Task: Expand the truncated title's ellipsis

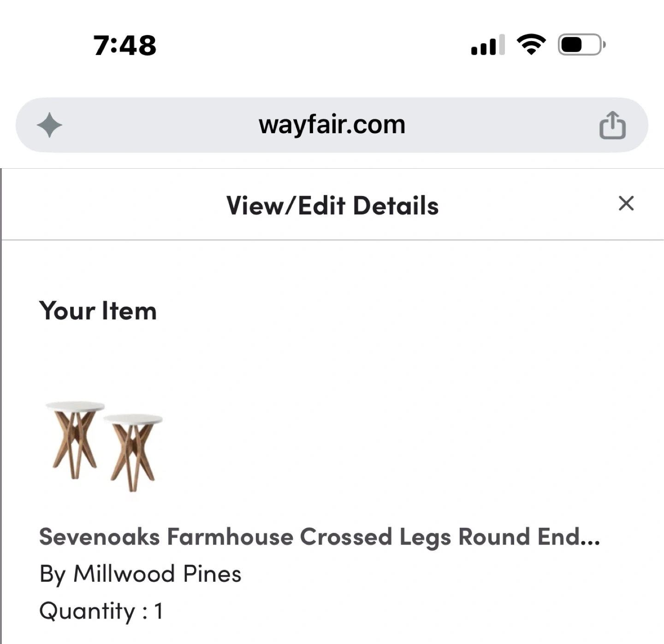Action: (590, 538)
